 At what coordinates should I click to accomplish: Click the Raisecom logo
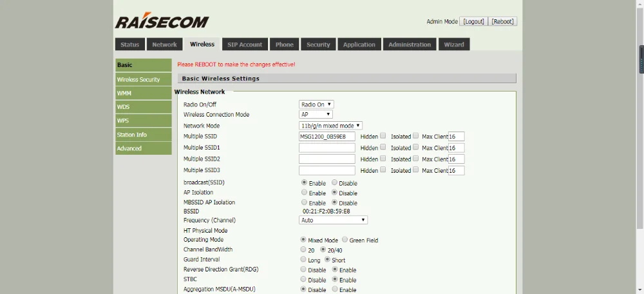tap(162, 21)
